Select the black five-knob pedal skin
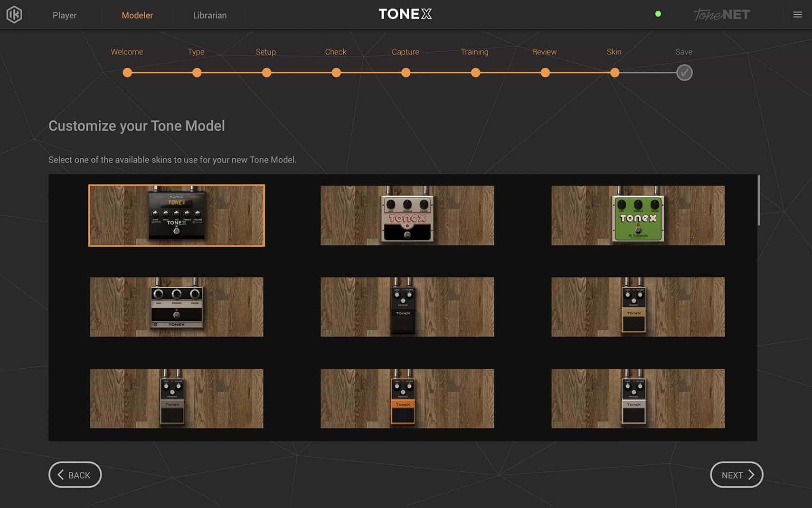This screenshot has height=508, width=812. pyautogui.click(x=177, y=215)
